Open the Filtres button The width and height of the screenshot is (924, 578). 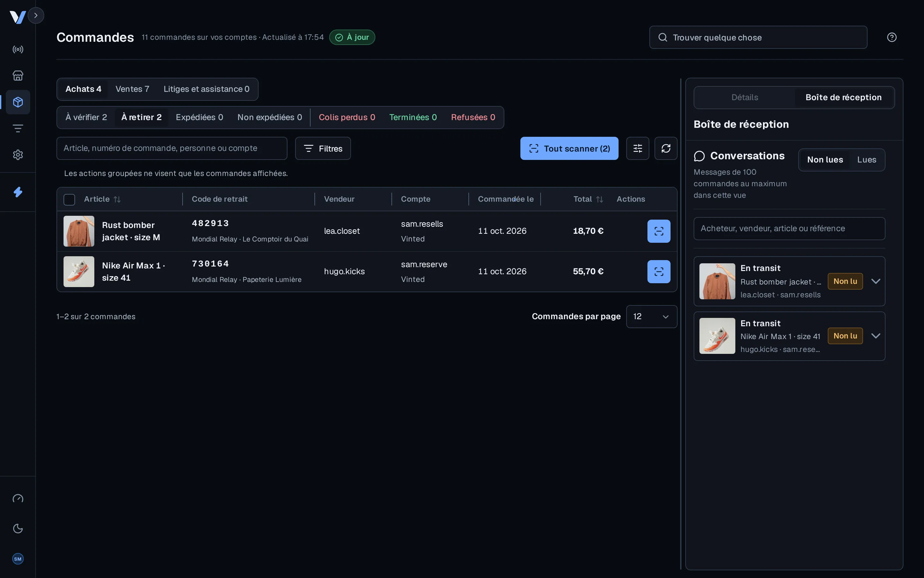tap(323, 148)
